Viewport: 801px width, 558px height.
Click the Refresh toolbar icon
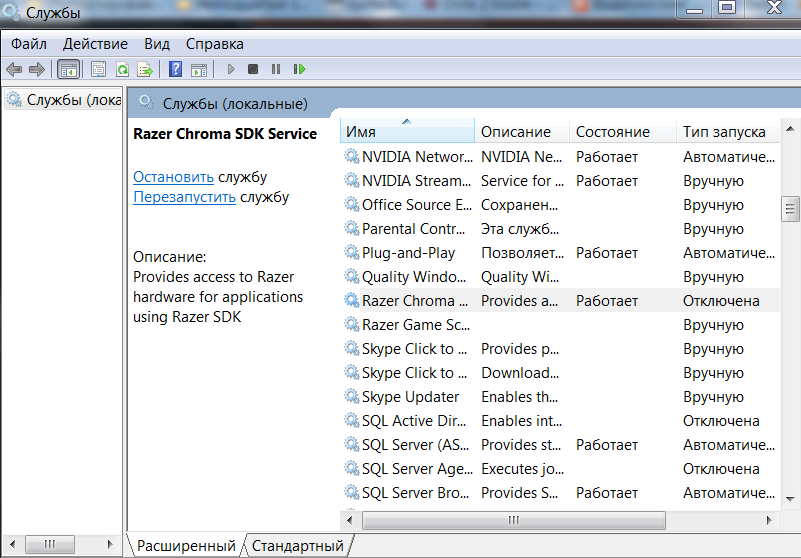click(123, 69)
